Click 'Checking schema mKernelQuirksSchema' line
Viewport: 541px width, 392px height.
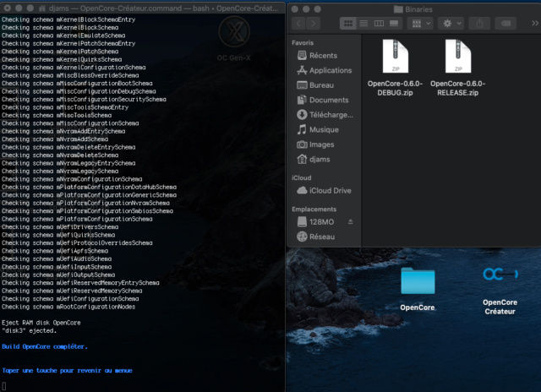pyautogui.click(x=62, y=59)
